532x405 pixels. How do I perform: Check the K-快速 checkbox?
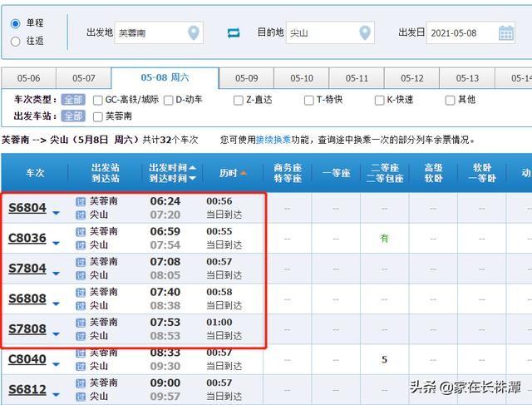(379, 100)
